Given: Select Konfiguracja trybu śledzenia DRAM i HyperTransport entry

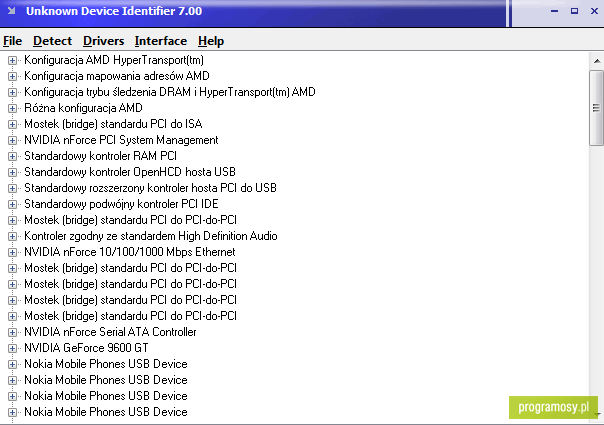Looking at the screenshot, I should 169,92.
